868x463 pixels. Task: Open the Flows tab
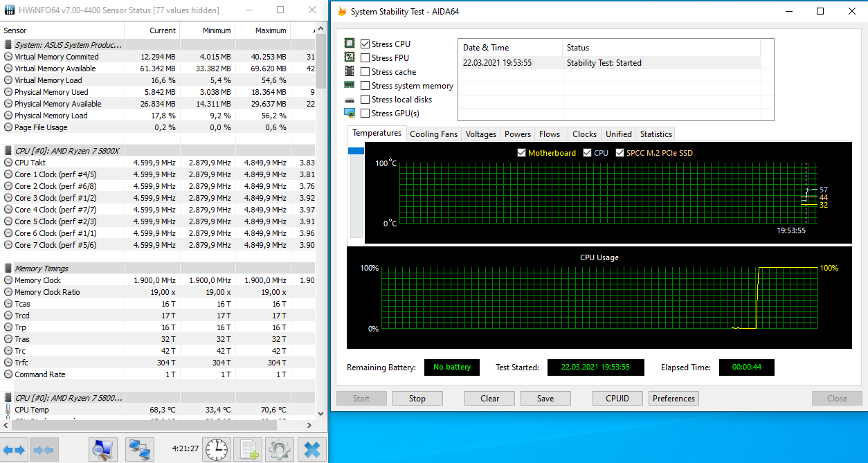click(550, 134)
